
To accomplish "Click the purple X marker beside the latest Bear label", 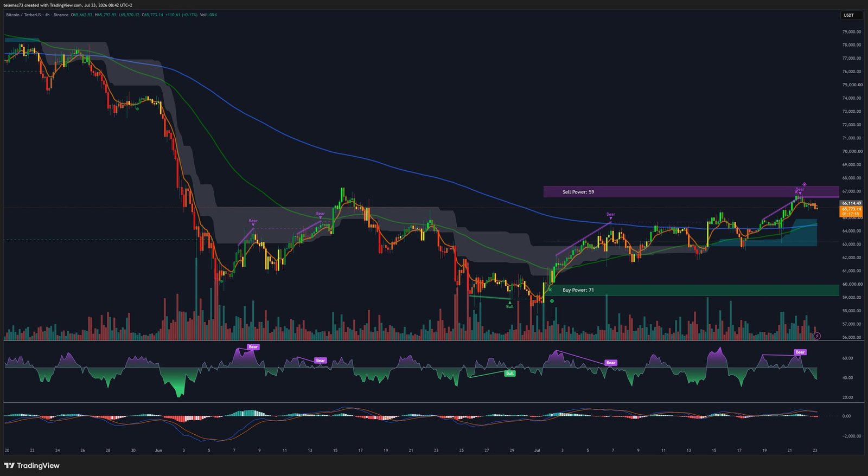I will pyautogui.click(x=796, y=192).
